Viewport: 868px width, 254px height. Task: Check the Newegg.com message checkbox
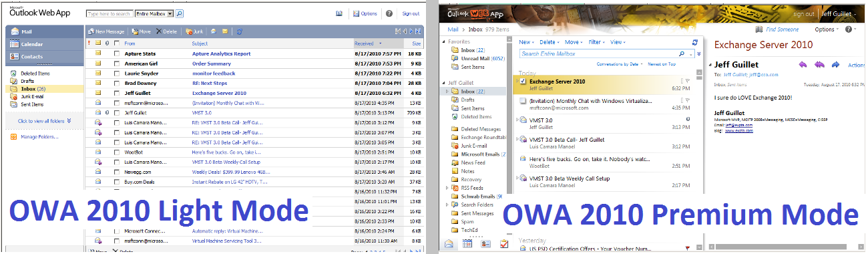(117, 171)
